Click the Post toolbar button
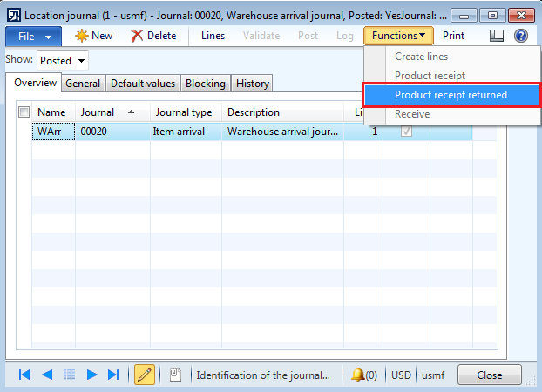 [308, 36]
